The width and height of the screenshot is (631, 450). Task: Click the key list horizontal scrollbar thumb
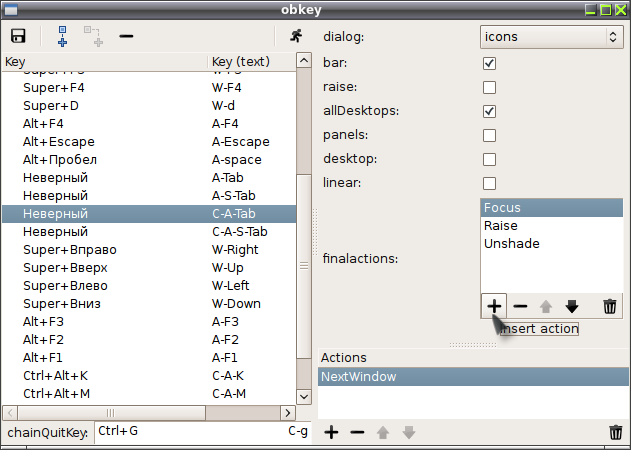pos(111,413)
